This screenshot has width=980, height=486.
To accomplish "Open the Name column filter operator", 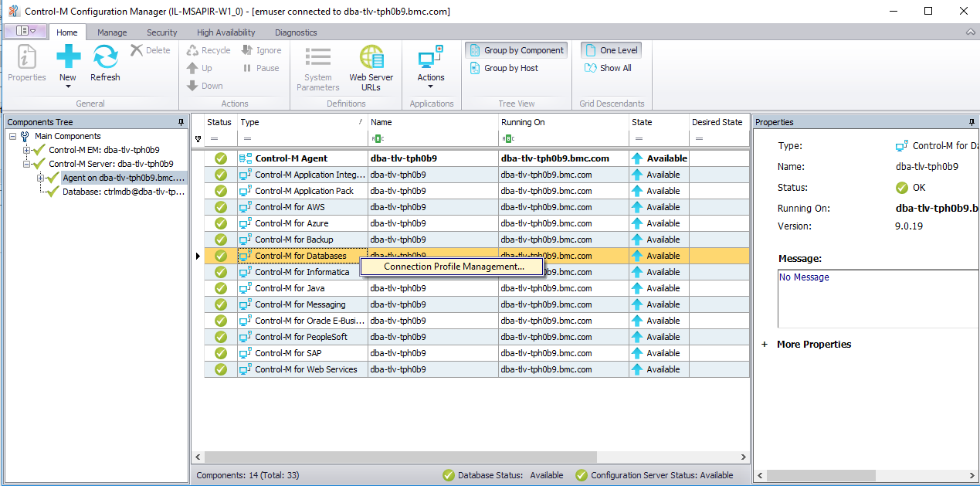I will pos(378,139).
